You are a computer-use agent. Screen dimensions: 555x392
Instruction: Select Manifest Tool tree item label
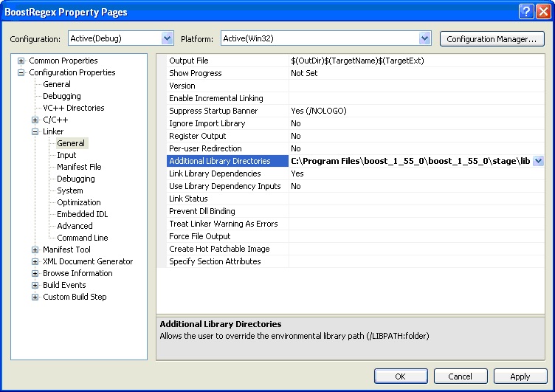click(x=66, y=250)
